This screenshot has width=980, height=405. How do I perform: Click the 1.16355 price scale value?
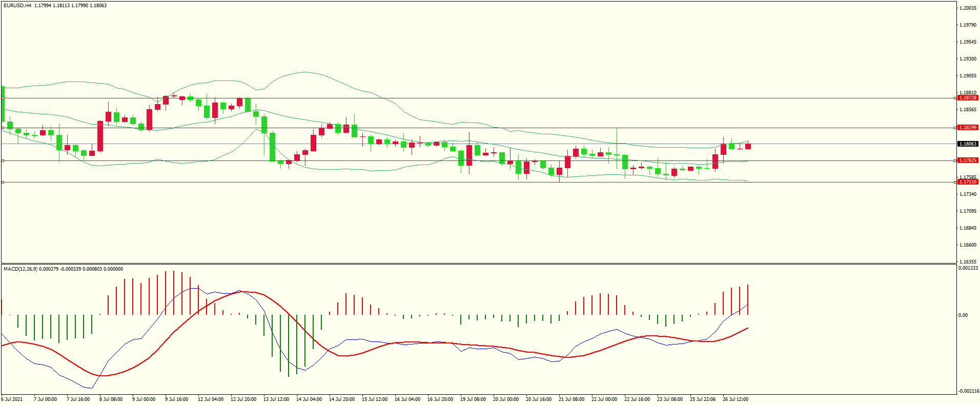click(968, 262)
